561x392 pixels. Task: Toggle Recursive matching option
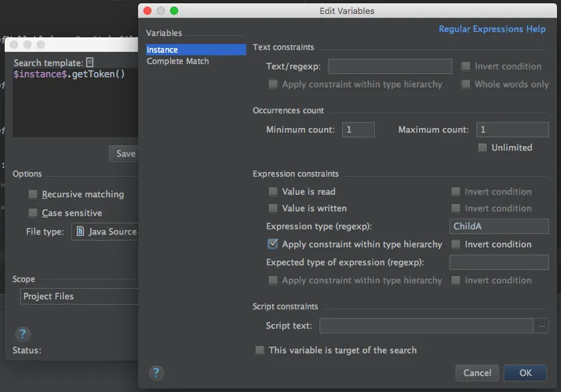tap(33, 194)
